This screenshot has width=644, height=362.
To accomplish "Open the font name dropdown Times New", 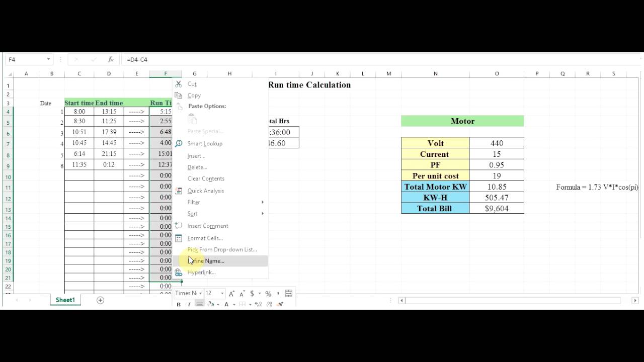I will click(x=200, y=294).
